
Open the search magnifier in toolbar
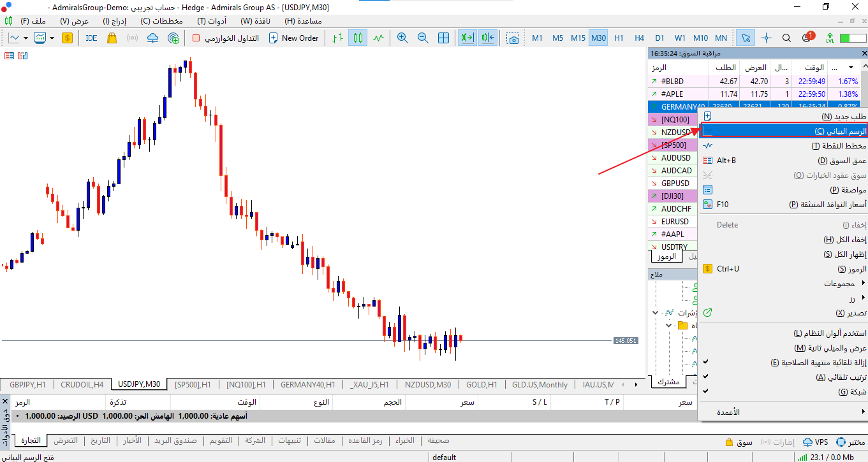786,38
